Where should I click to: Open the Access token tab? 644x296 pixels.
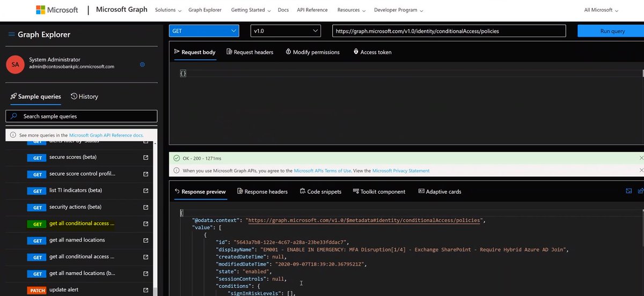pos(372,52)
